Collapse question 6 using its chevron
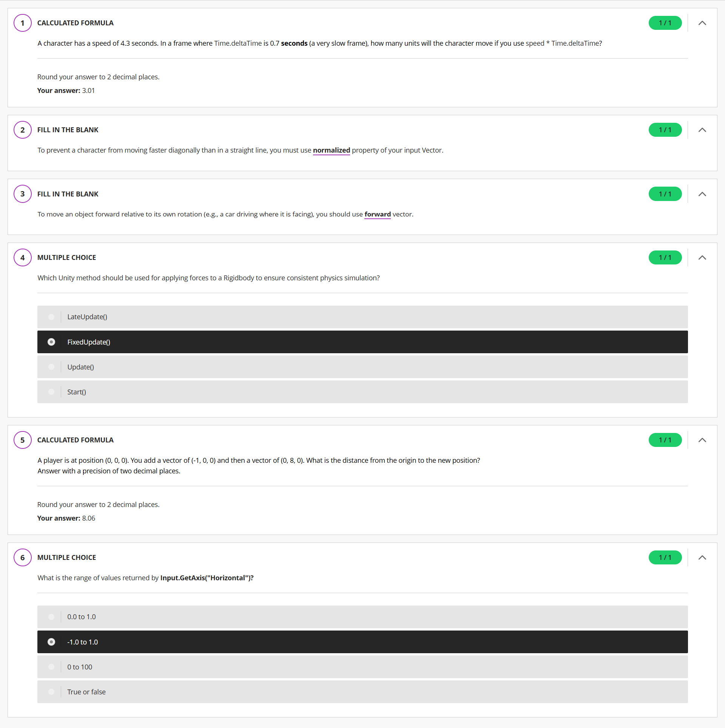The width and height of the screenshot is (725, 728). tap(702, 558)
